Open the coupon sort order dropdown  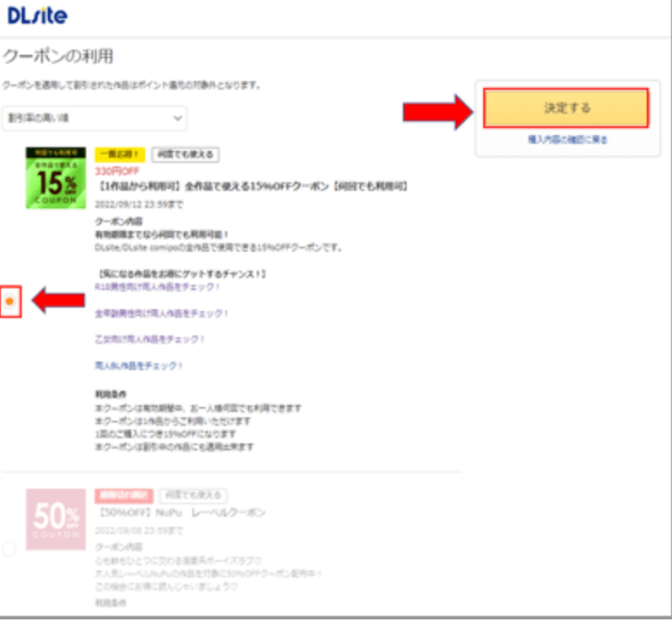coord(94,118)
